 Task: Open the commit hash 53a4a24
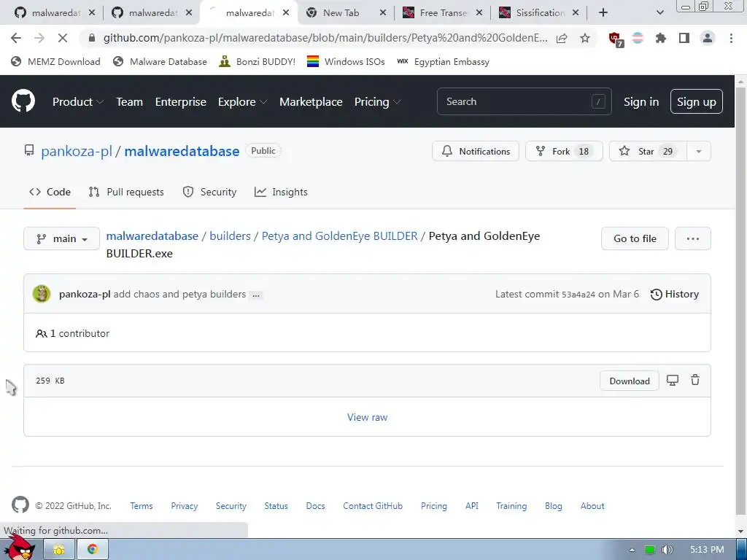[x=578, y=295]
